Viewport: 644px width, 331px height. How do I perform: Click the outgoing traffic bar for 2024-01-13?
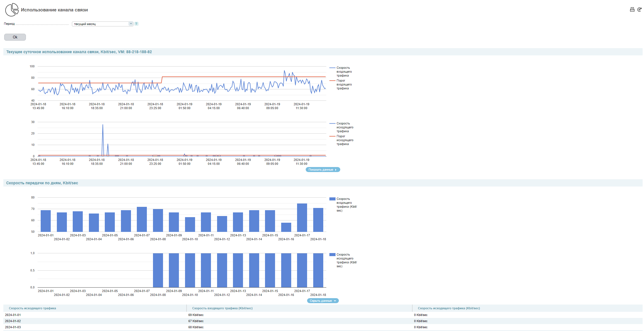pyautogui.click(x=238, y=270)
